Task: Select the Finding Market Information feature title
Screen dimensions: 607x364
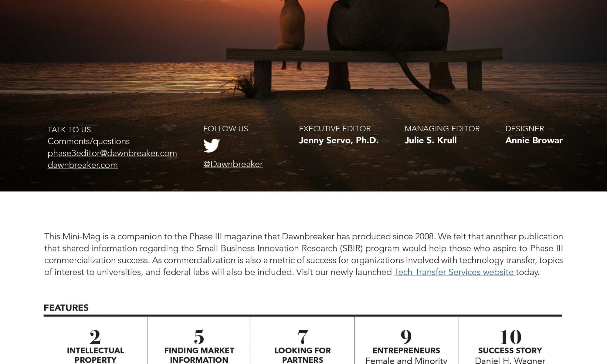Action: (x=199, y=355)
